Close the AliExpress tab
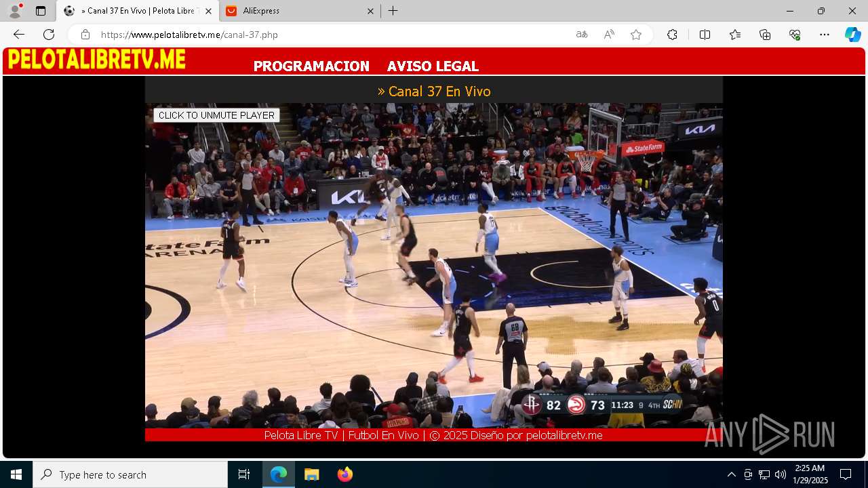 click(x=370, y=11)
